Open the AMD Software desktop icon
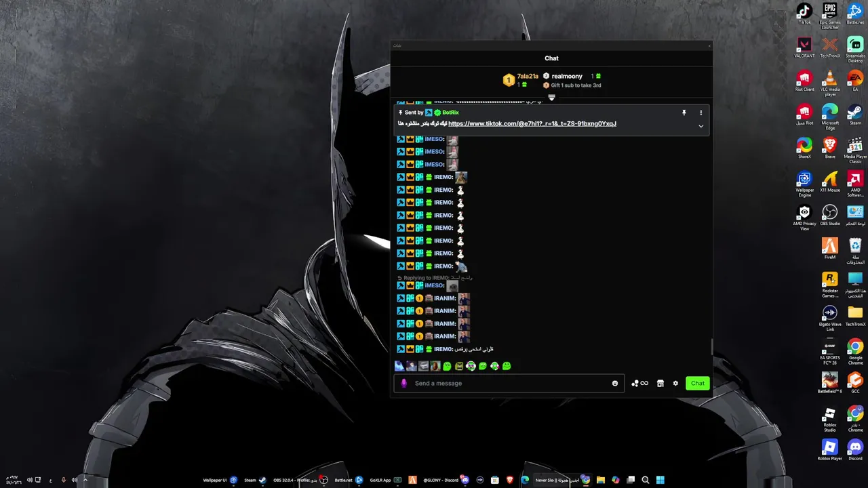 click(x=855, y=184)
